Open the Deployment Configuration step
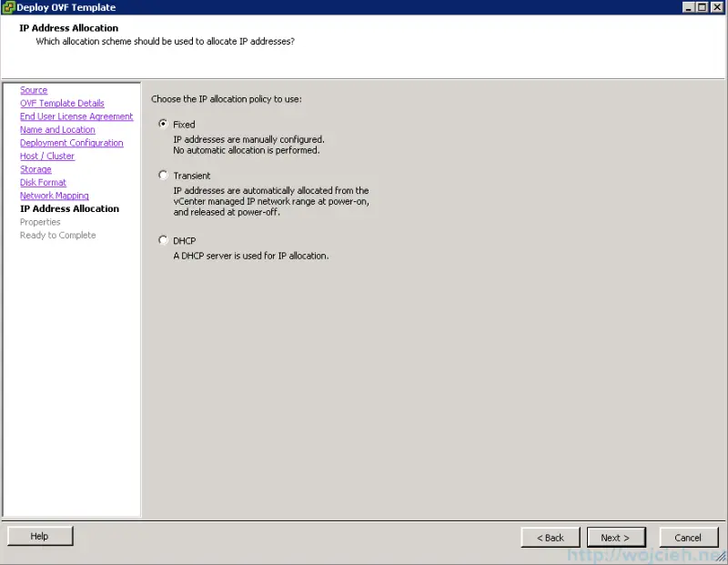 click(72, 142)
